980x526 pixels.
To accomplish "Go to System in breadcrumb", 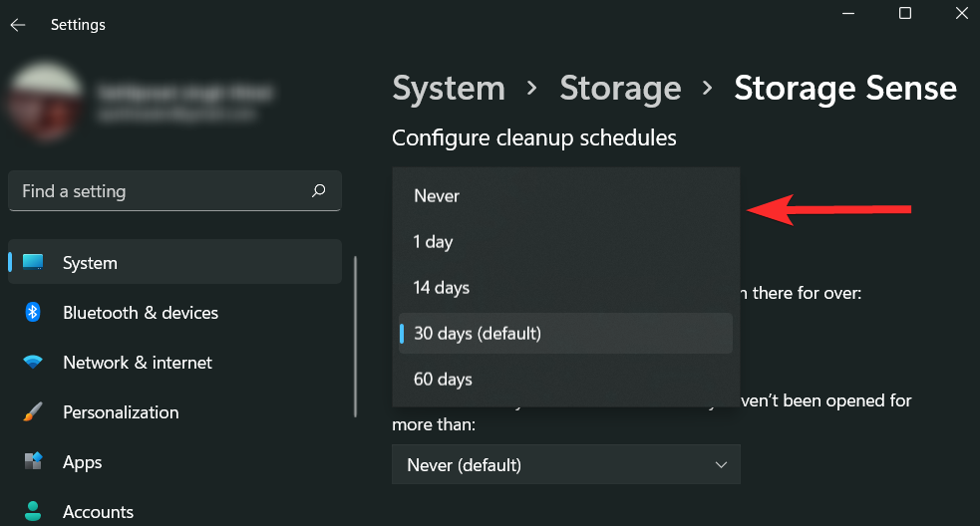I will click(449, 89).
